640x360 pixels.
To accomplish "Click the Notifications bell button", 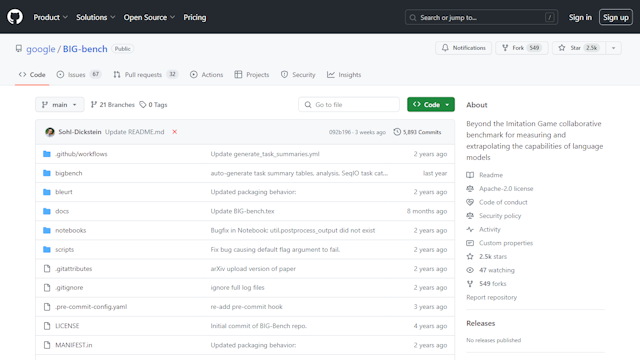I will coord(463,48).
